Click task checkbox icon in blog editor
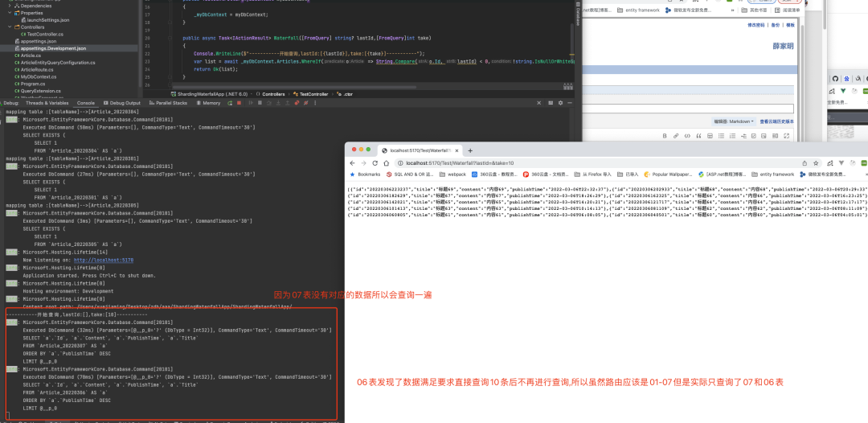The image size is (868, 423). tap(753, 136)
